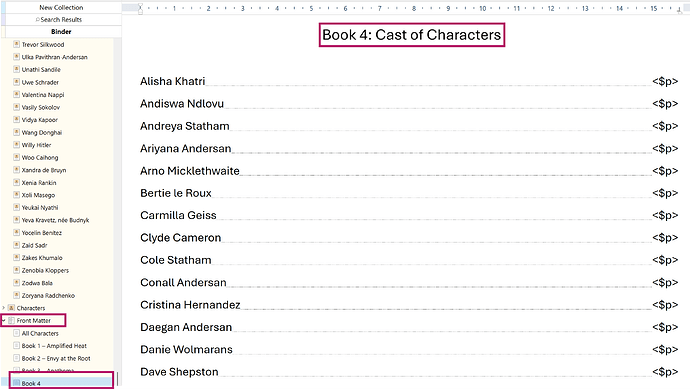The image size is (690, 389).
Task: Expand the Characters folder in the binder
Action: pos(4,308)
